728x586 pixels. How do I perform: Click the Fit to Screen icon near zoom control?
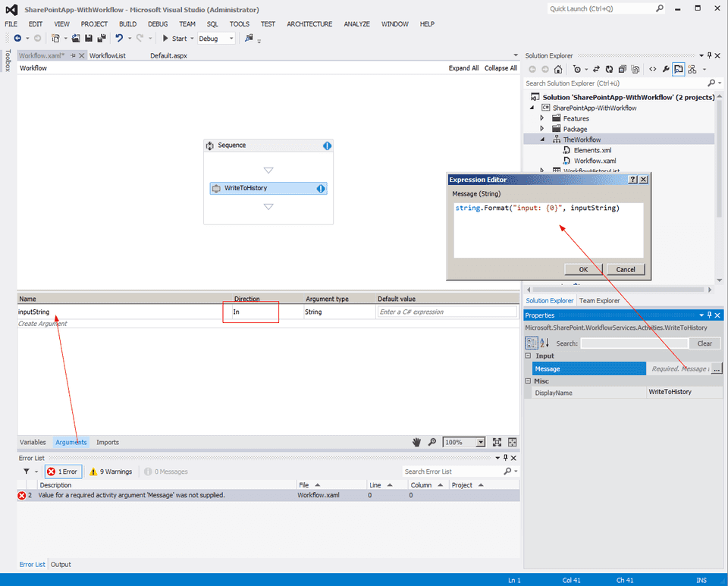pos(497,442)
